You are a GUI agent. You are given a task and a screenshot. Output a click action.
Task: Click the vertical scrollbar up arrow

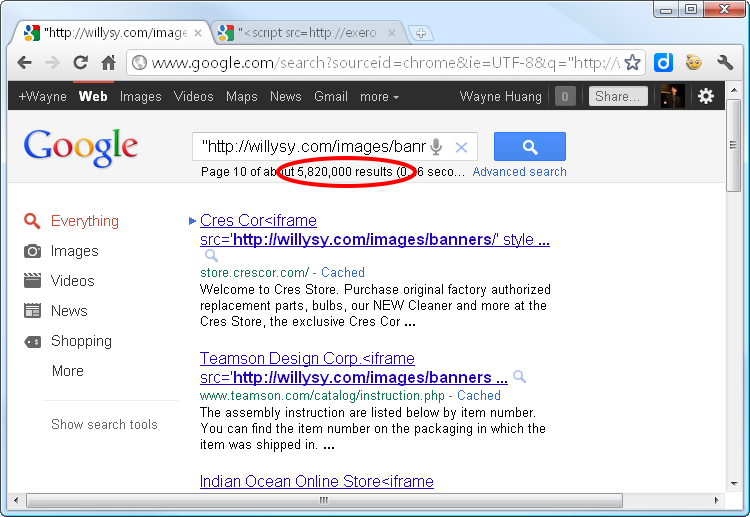click(734, 90)
